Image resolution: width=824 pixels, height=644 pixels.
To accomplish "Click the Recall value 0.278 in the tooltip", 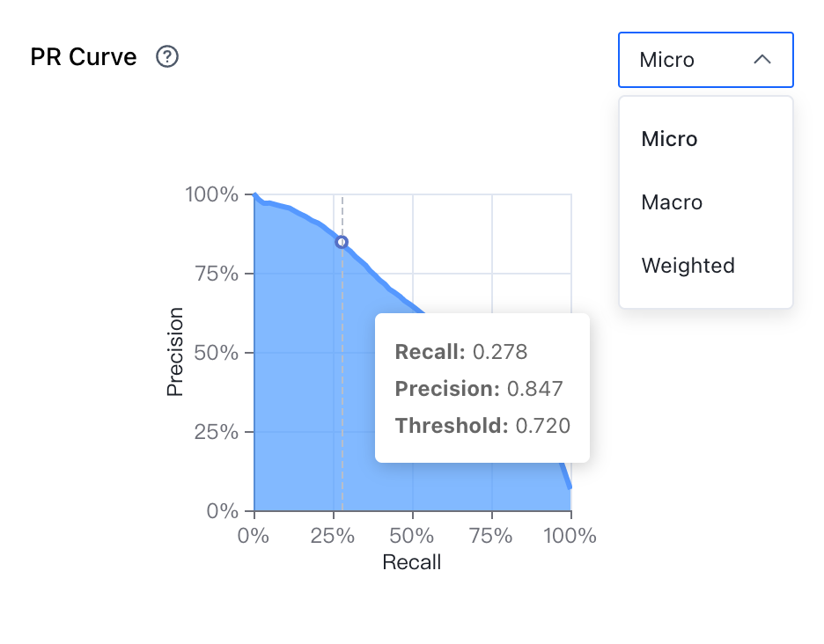I will [500, 352].
